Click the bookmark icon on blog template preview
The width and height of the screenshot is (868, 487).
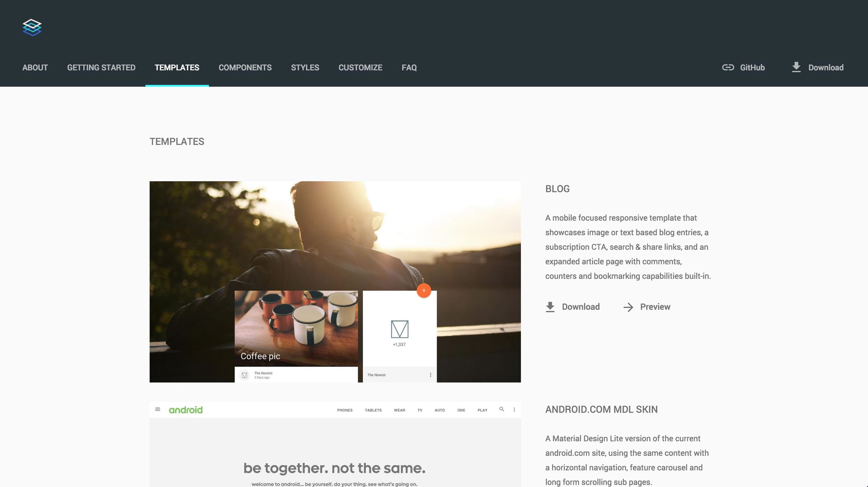399,328
